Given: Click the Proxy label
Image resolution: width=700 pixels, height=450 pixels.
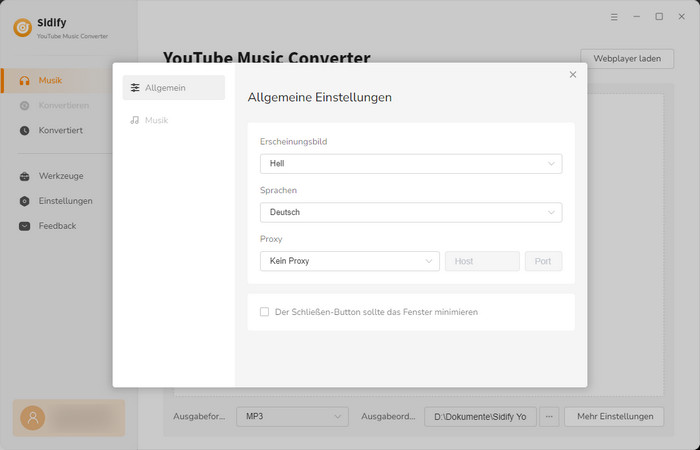Looking at the screenshot, I should 271,239.
